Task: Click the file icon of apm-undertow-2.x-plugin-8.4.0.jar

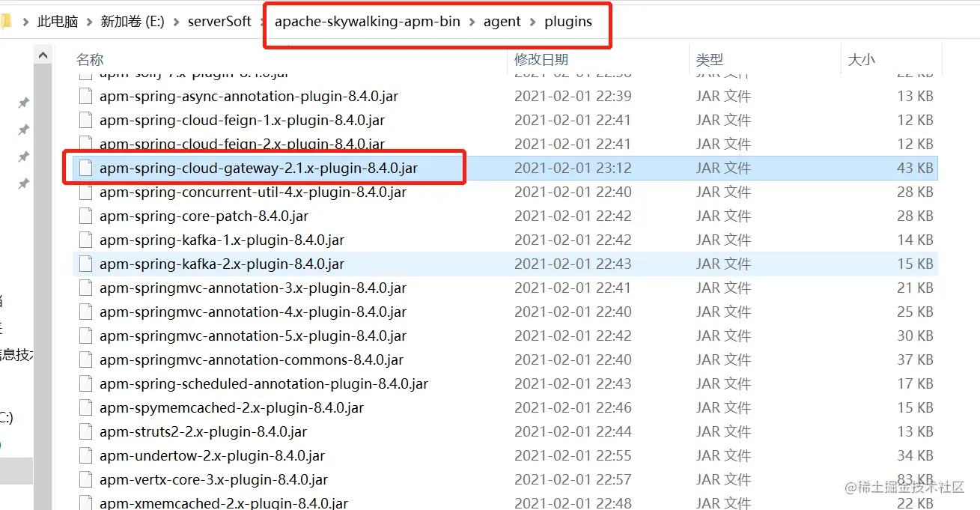Action: coord(85,455)
